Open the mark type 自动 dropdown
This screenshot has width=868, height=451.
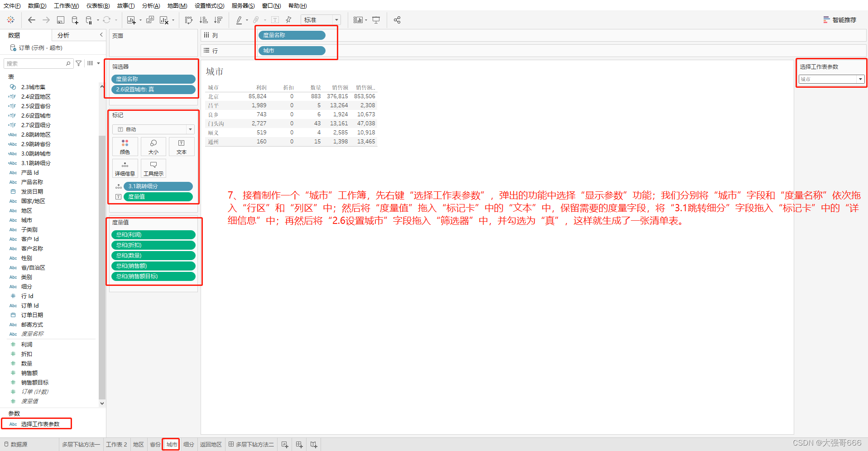click(153, 129)
